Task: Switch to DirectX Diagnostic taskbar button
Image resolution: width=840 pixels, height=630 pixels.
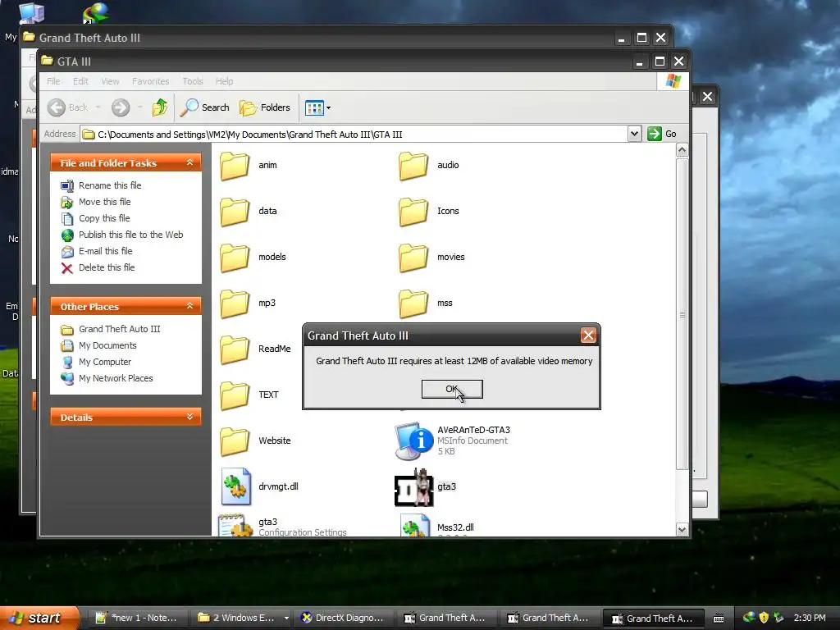Action: tap(343, 619)
